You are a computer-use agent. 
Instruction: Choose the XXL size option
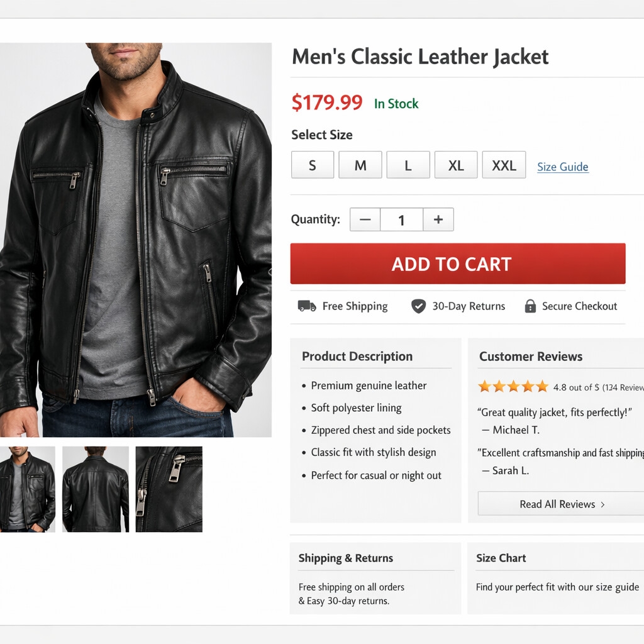pos(504,165)
